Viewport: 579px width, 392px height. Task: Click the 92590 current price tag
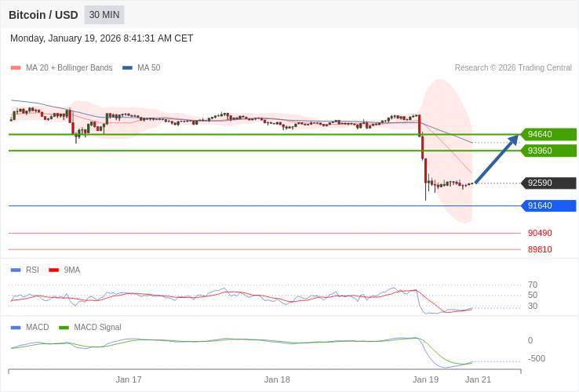pos(548,183)
